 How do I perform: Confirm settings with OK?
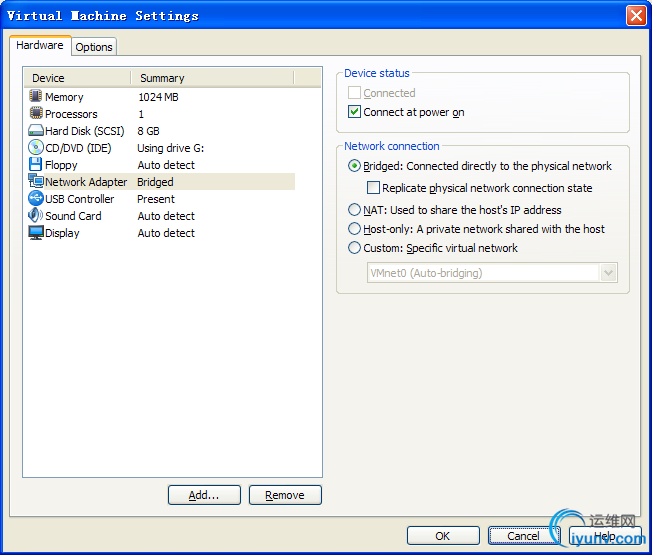coord(443,536)
